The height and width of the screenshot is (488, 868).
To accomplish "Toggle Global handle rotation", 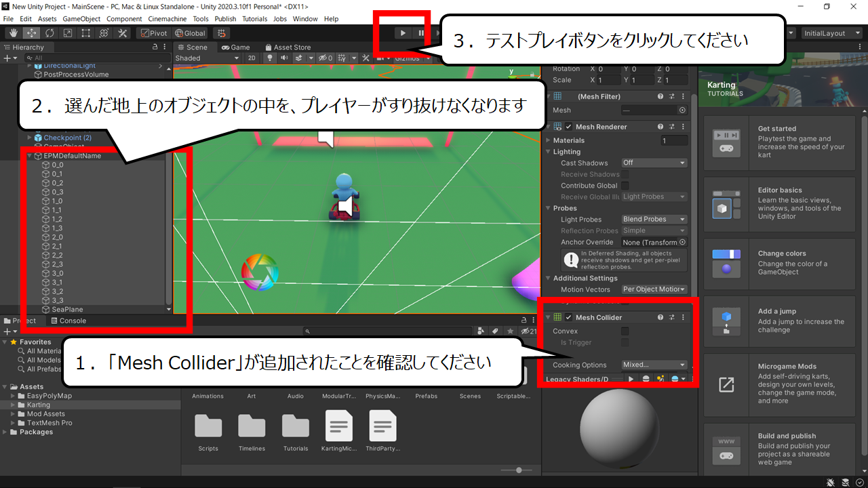I will [x=190, y=33].
